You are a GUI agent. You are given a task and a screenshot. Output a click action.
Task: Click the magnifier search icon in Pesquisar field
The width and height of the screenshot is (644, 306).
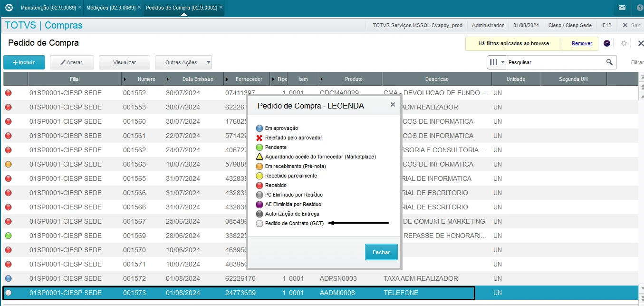coord(609,62)
